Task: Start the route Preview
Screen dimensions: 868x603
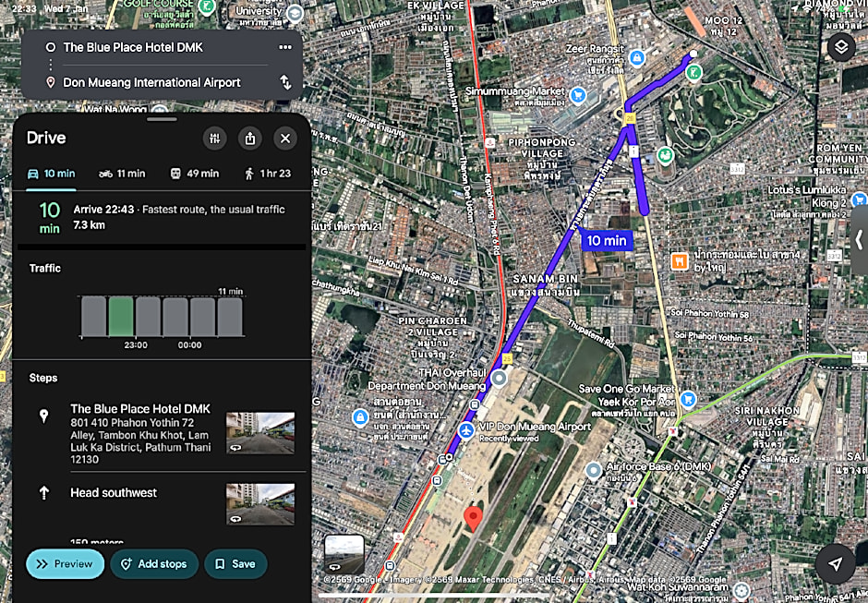Action: coord(65,563)
